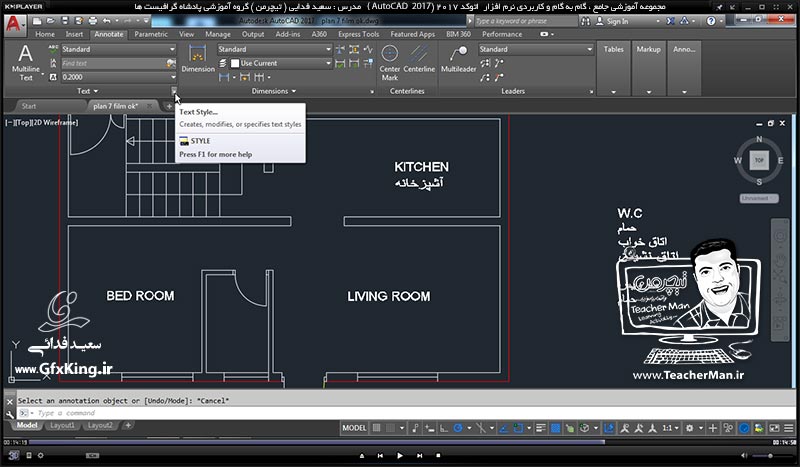The image size is (800, 467).
Task: Click the Annotation Monitor plus icon
Action: [x=713, y=428]
